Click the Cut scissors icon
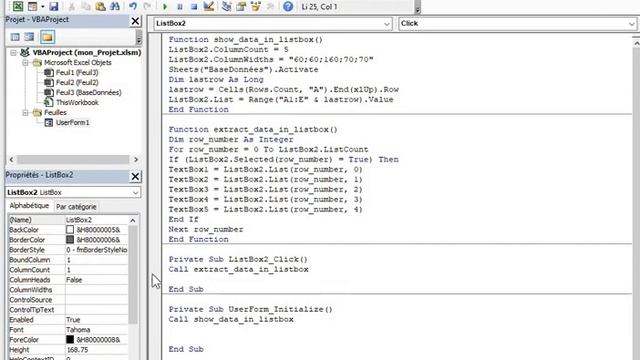This screenshot has height=360, width=640. point(72,6)
